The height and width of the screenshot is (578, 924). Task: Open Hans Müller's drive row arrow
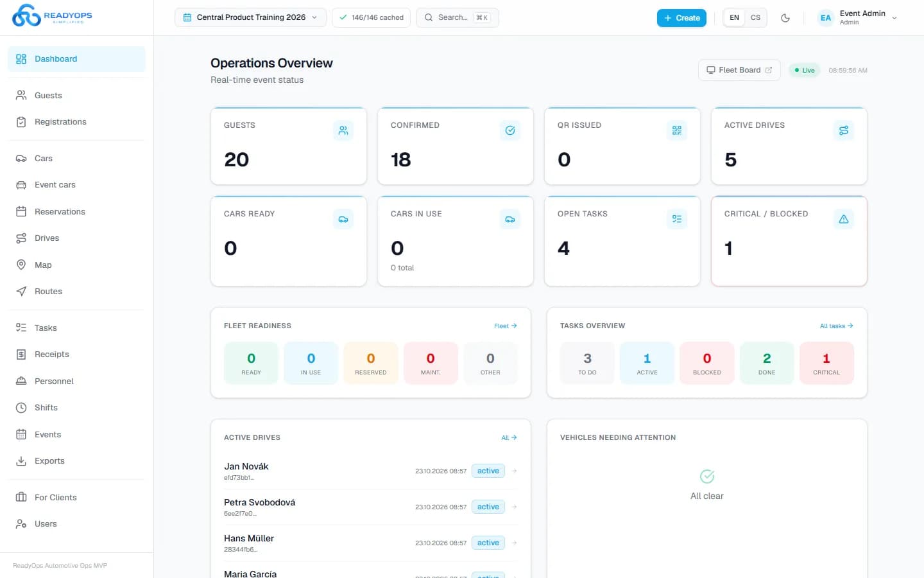point(515,543)
